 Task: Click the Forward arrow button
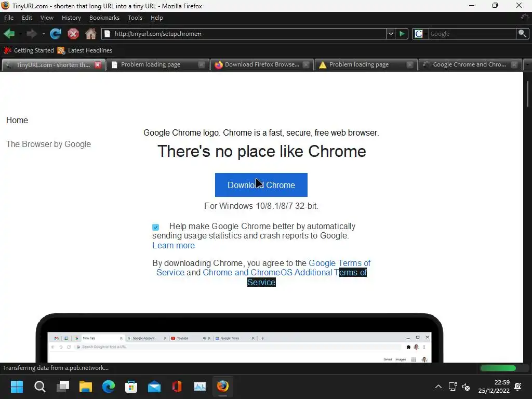coord(32,34)
